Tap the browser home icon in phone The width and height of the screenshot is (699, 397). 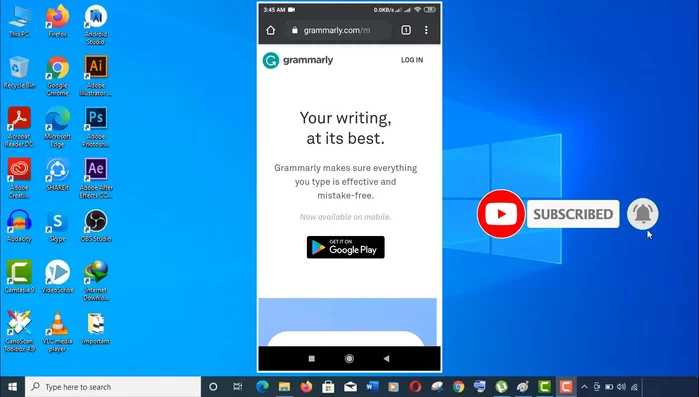coord(271,30)
